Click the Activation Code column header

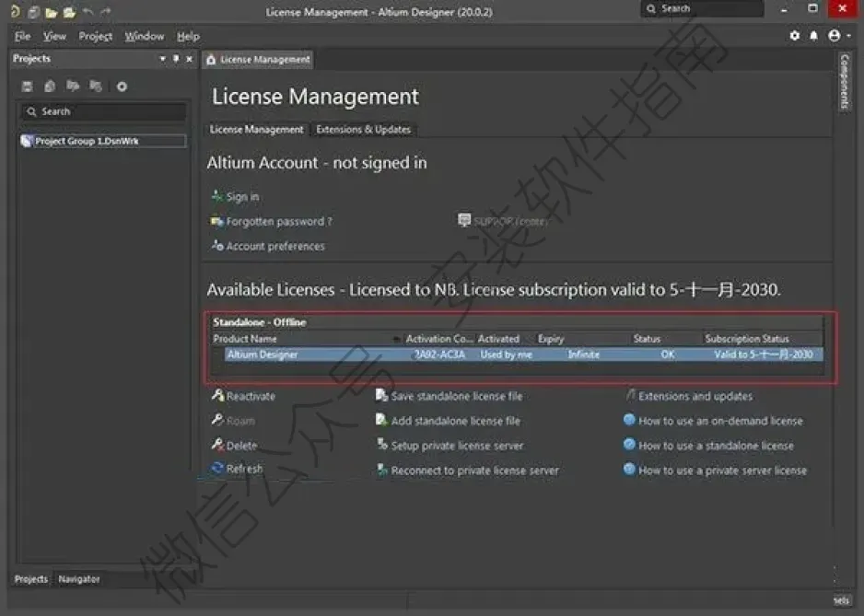(439, 339)
